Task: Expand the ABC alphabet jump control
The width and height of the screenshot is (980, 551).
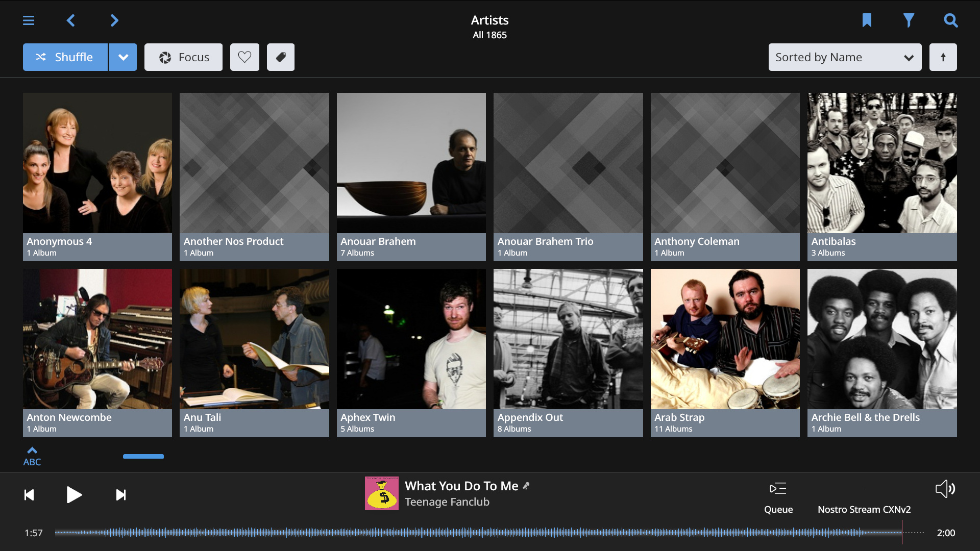Action: click(x=32, y=457)
